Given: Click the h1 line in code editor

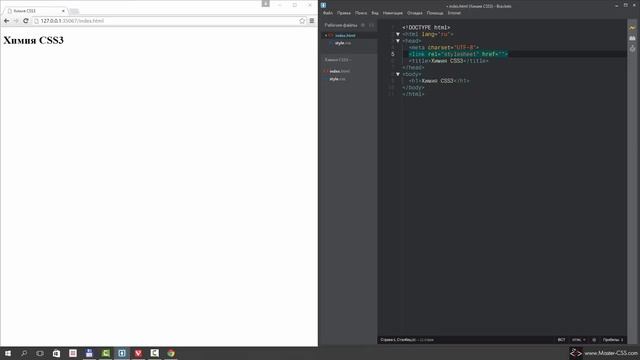Looking at the screenshot, I should 439,81.
